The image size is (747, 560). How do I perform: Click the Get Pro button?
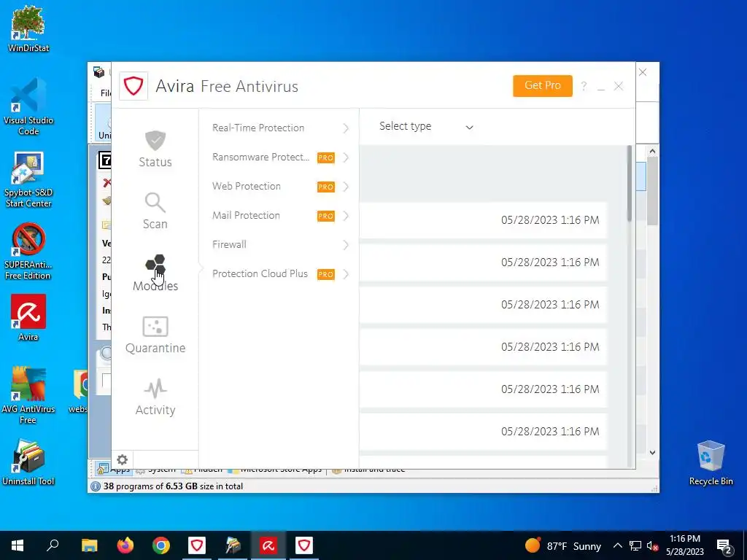(543, 86)
